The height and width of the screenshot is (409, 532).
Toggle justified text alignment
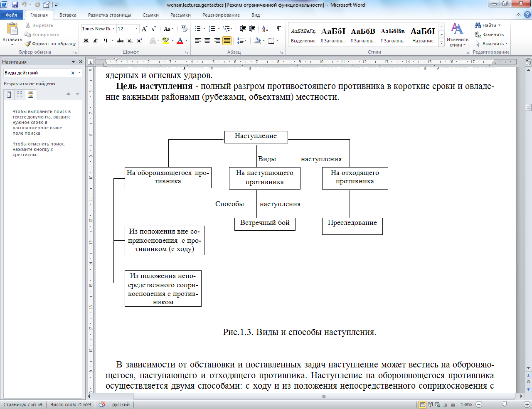click(x=227, y=41)
